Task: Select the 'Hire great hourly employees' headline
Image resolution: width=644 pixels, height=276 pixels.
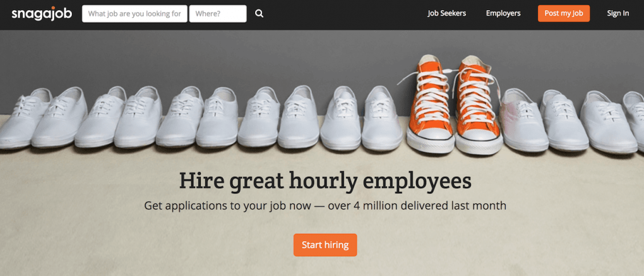Action: pyautogui.click(x=325, y=182)
